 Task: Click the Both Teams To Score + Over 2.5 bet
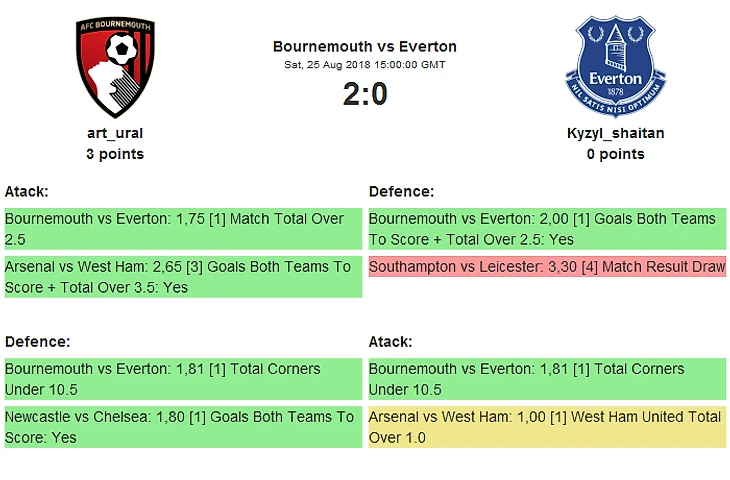(x=546, y=229)
